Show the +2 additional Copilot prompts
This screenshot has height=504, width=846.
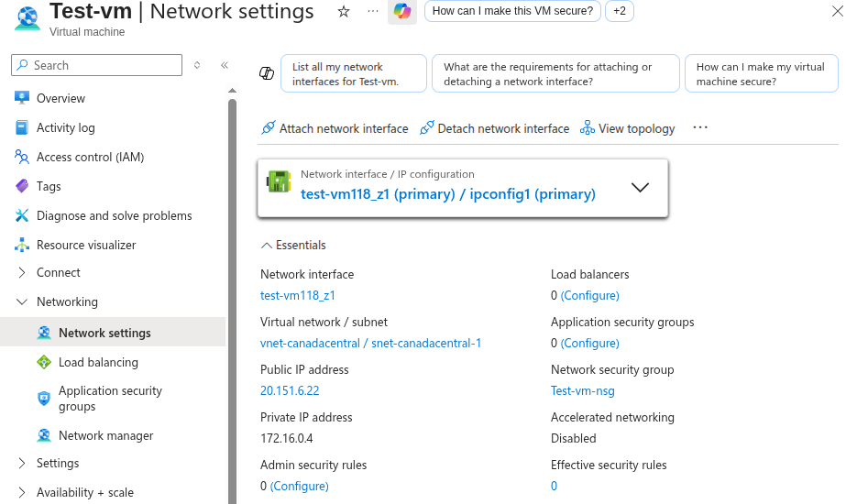click(620, 11)
